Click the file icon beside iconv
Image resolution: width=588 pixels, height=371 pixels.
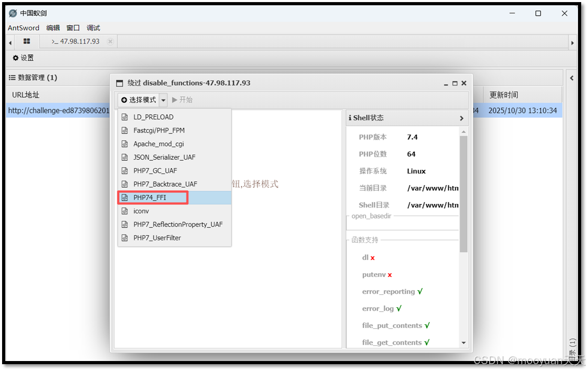coord(125,211)
